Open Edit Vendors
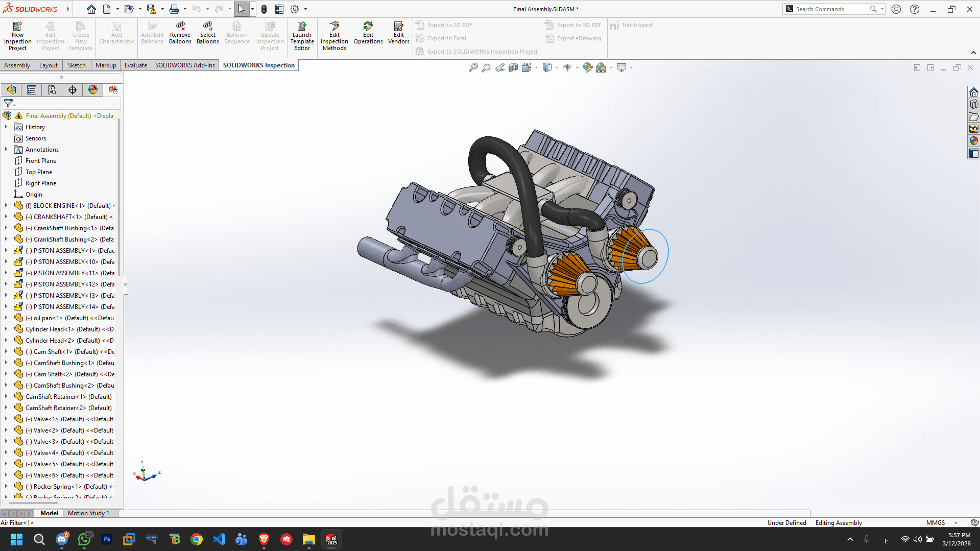980x551 pixels. click(399, 33)
